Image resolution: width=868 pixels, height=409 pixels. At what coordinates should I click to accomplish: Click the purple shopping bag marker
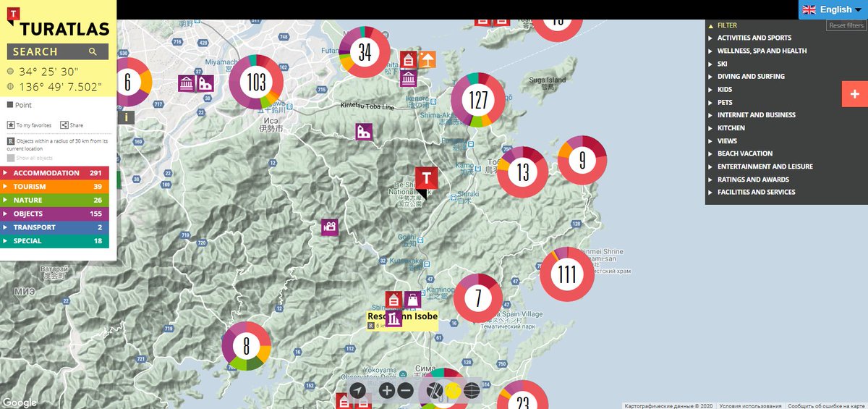coord(412,299)
